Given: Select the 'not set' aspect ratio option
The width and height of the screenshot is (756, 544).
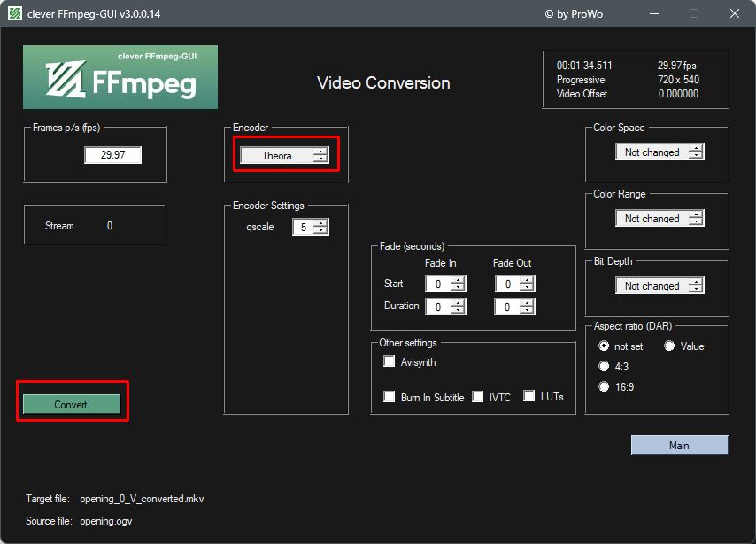Looking at the screenshot, I should point(604,346).
